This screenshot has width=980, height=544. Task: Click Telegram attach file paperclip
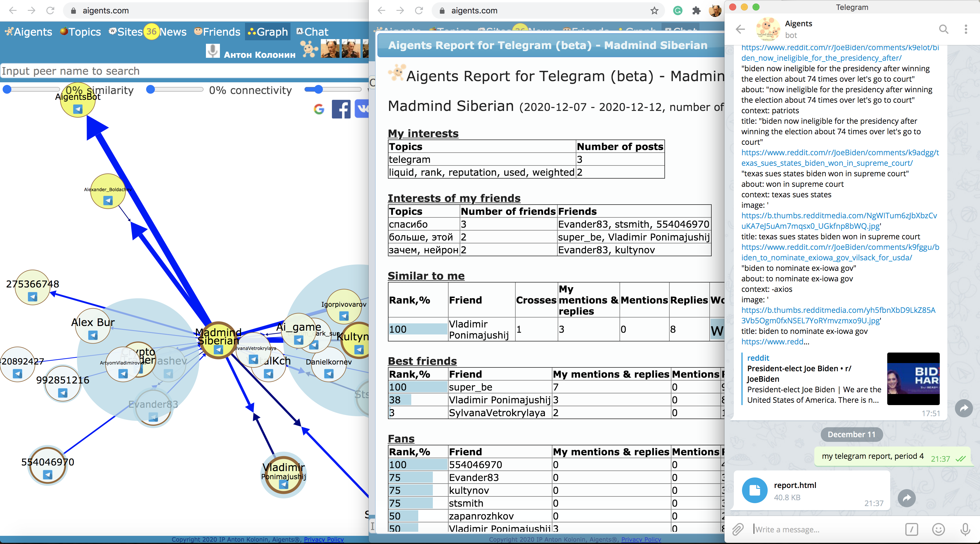tap(738, 529)
